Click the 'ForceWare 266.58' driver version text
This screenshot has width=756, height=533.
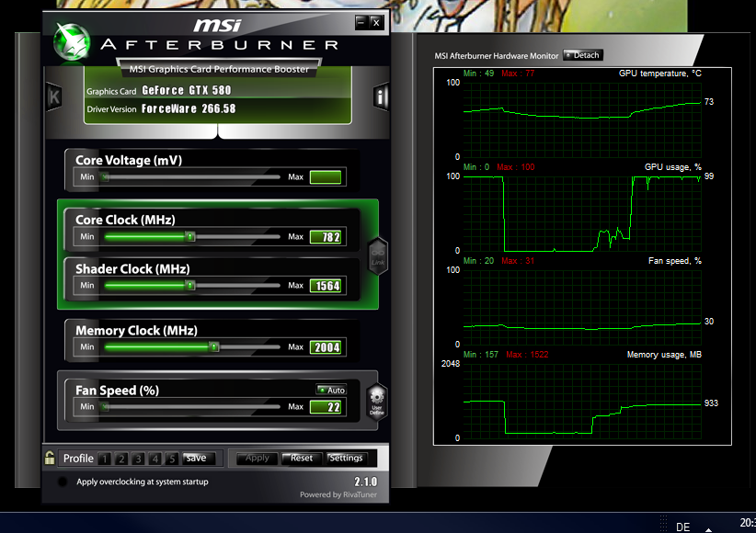click(x=189, y=108)
